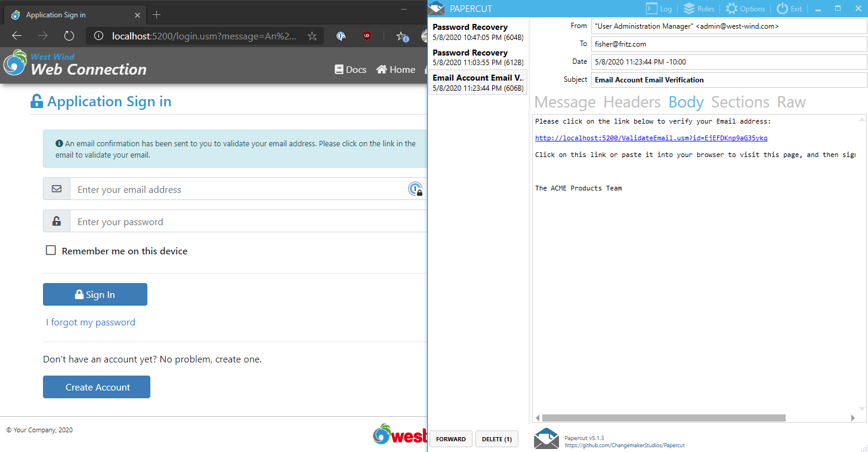
Task: Open the ValidateEmail link in message body
Action: (x=651, y=138)
